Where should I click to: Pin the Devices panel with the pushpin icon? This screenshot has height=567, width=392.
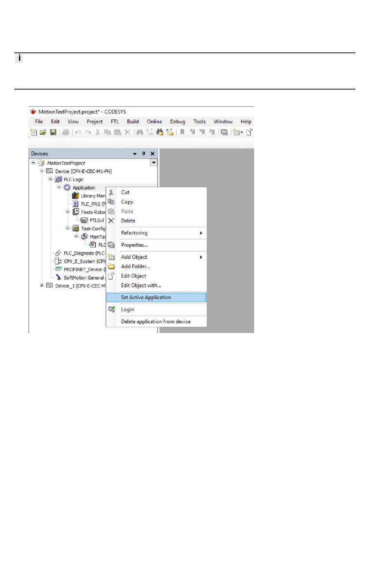click(x=144, y=154)
